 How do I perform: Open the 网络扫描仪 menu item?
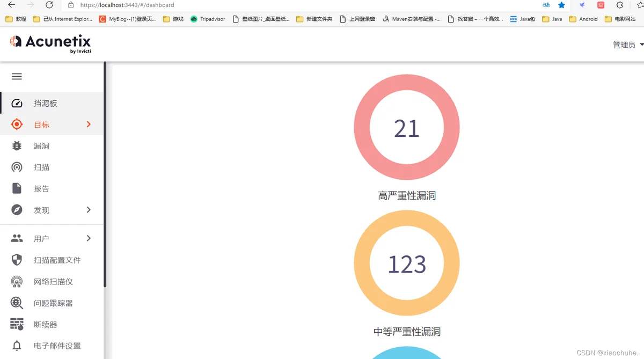[x=52, y=281]
